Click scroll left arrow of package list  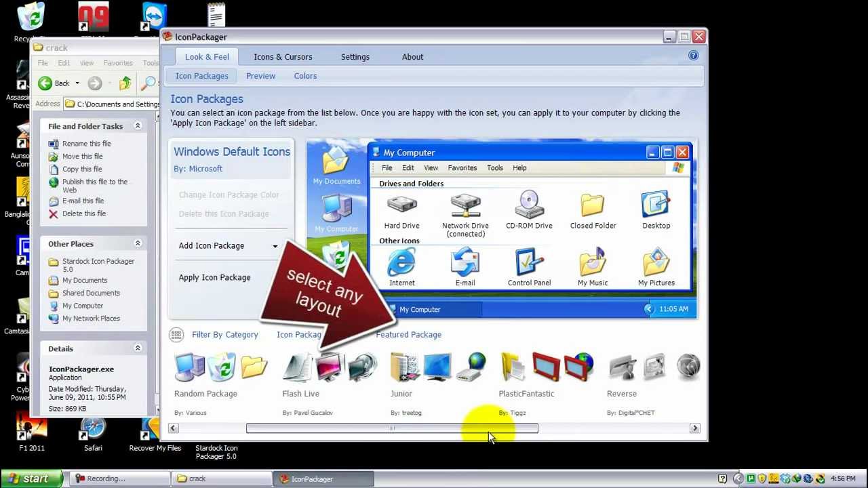(x=174, y=428)
